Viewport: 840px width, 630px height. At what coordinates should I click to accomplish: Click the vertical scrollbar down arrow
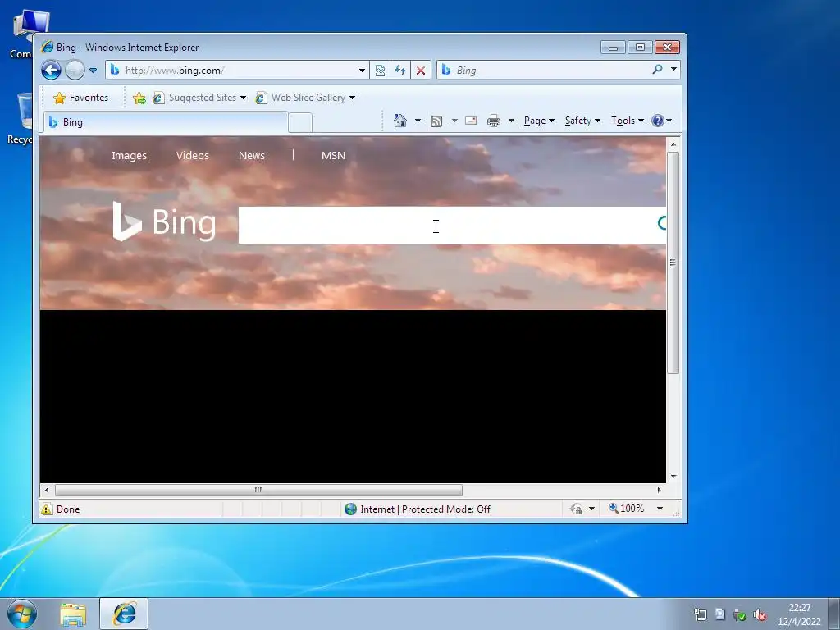coord(673,477)
